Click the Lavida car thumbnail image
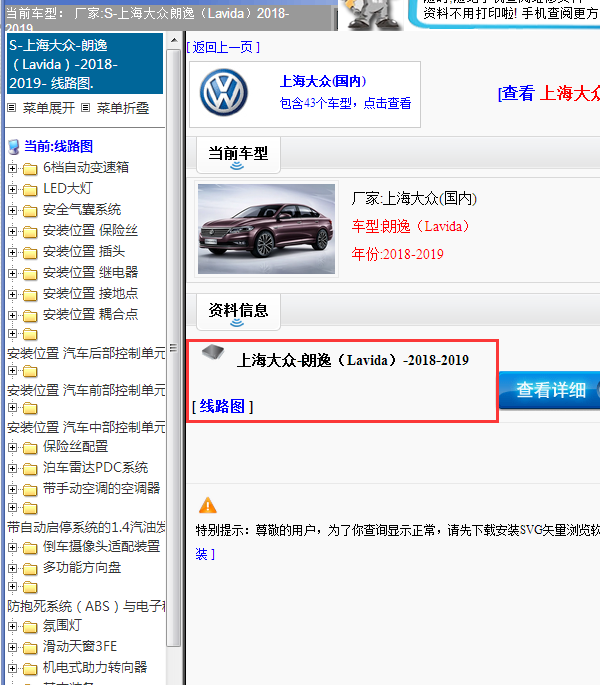 click(266, 228)
